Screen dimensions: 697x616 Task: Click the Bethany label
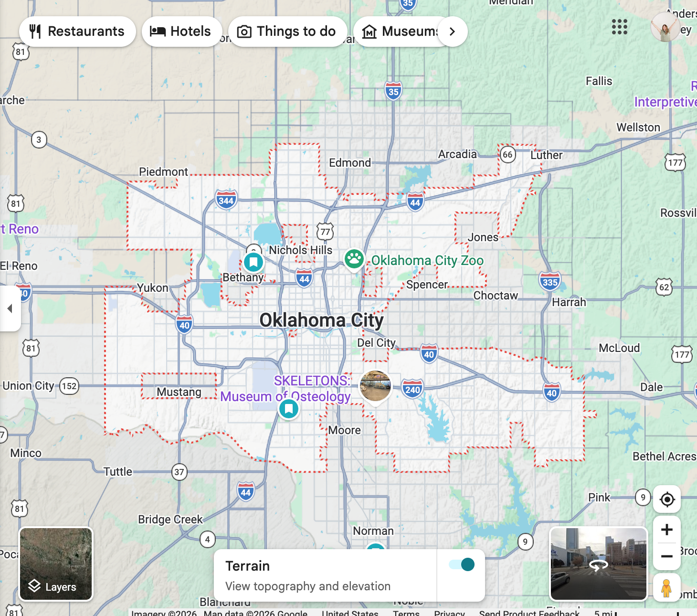(243, 277)
